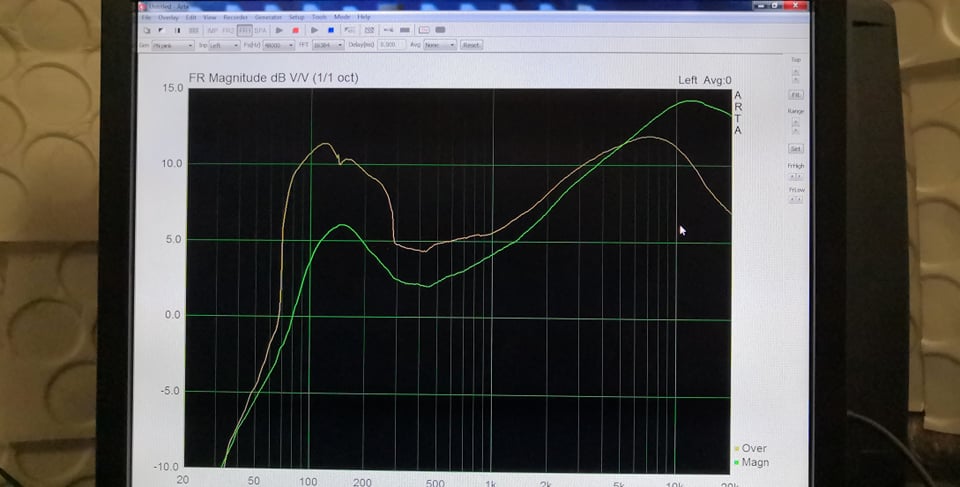Stop recording with the red square icon
This screenshot has width=960, height=487.
(x=295, y=31)
